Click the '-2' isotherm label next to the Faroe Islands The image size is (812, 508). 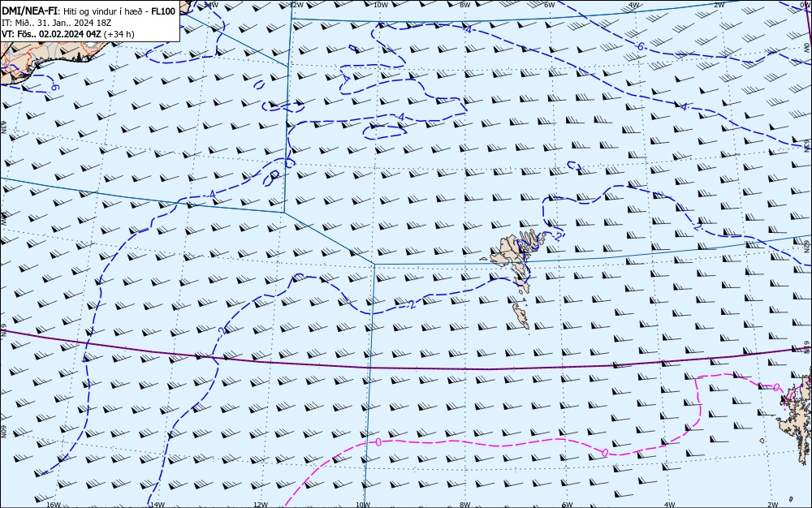click(557, 236)
